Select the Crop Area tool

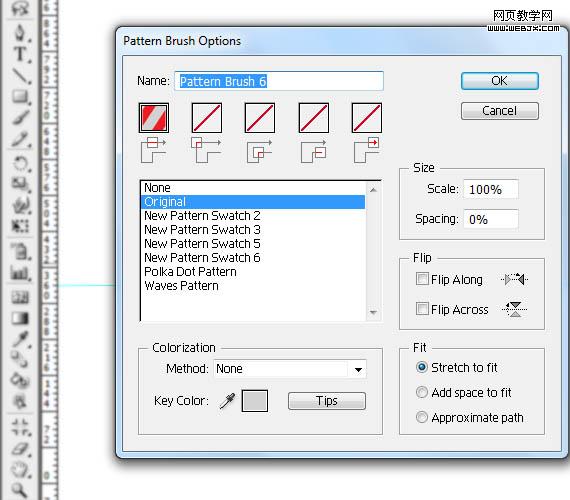(20, 427)
